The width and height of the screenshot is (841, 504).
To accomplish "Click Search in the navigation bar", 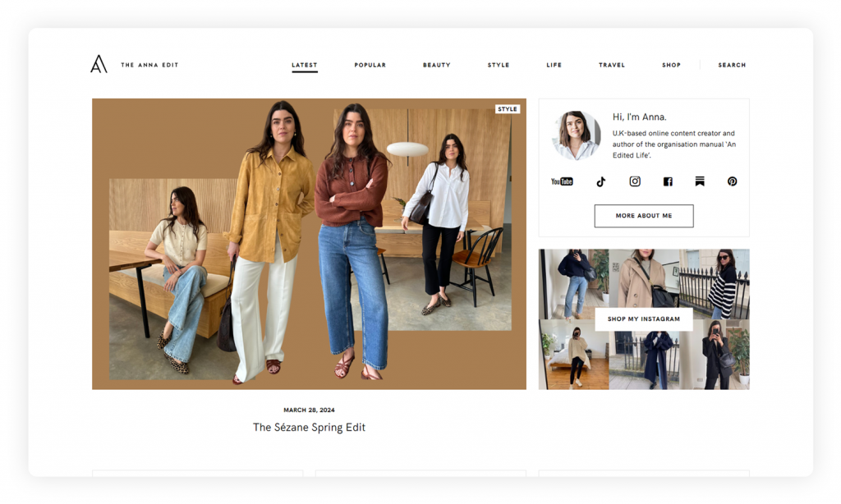I will pos(732,65).
